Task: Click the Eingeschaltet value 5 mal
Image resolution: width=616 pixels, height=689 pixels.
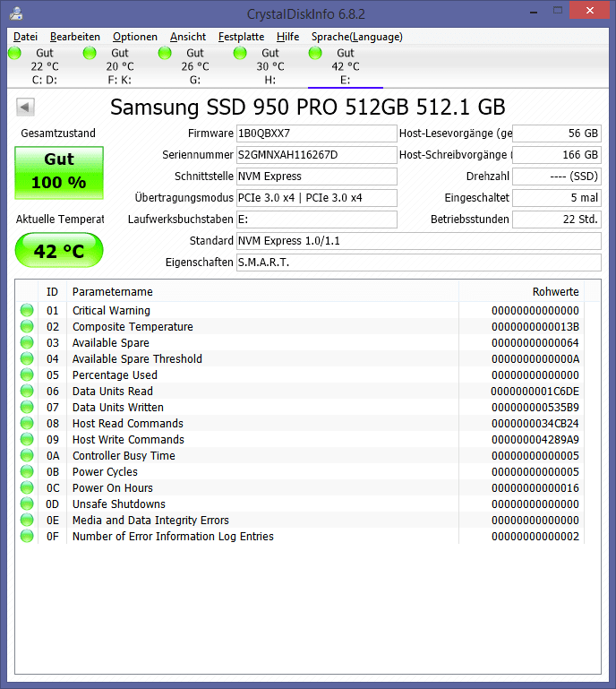Action: coord(557,198)
